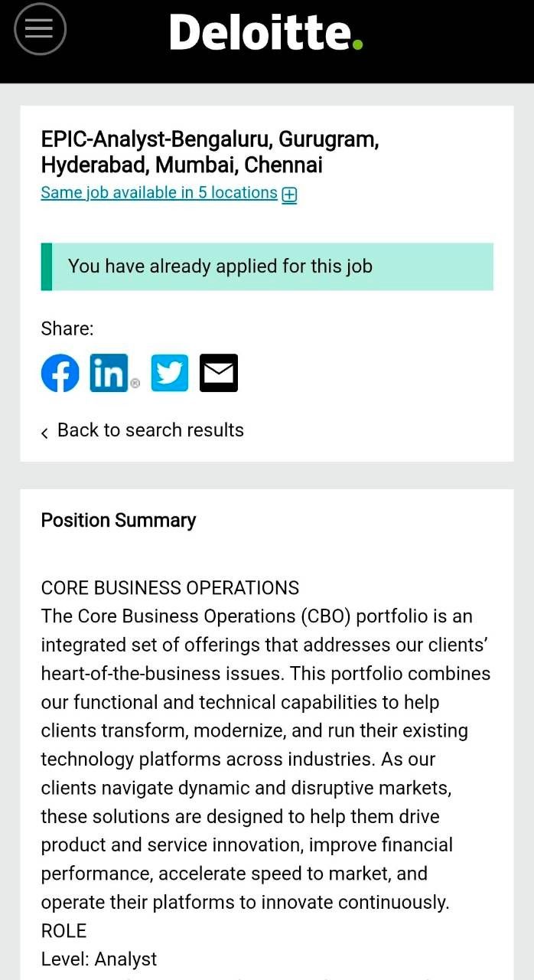The width and height of the screenshot is (534, 980).
Task: Click the 'Share:' label
Action: coord(67,328)
